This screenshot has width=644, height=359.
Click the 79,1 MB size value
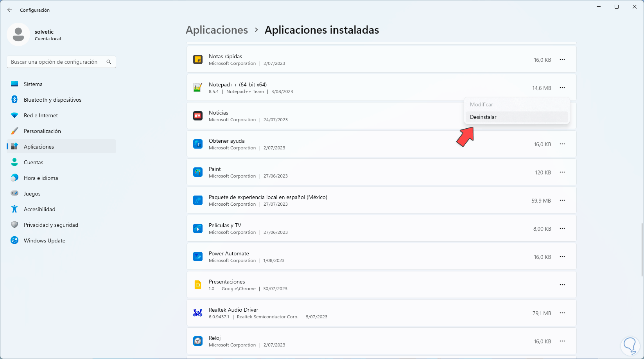542,313
